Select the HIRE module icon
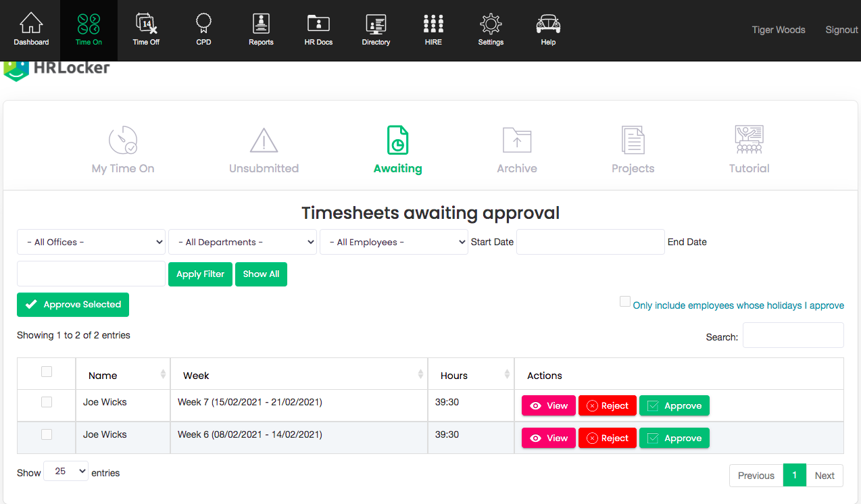 pos(433,30)
